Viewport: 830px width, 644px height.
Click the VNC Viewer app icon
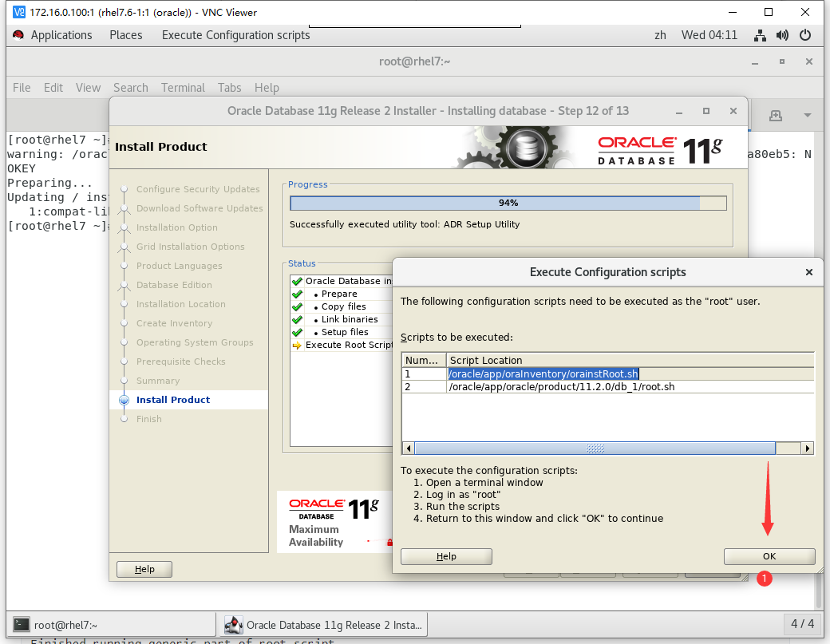coord(18,12)
